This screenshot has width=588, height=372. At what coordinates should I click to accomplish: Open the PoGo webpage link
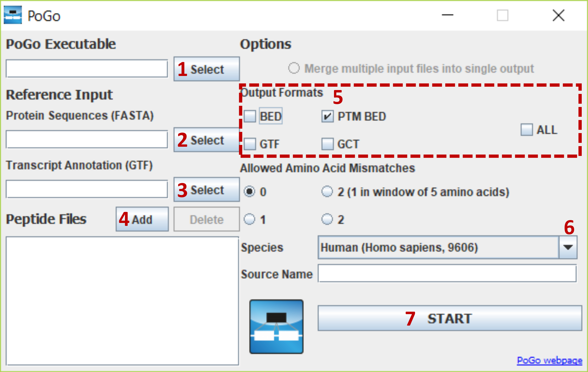click(x=549, y=361)
